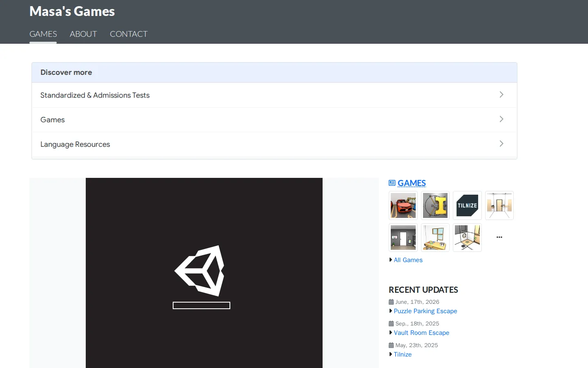Open the vault door game thumbnail
This screenshot has height=368, width=588.
[x=435, y=205]
